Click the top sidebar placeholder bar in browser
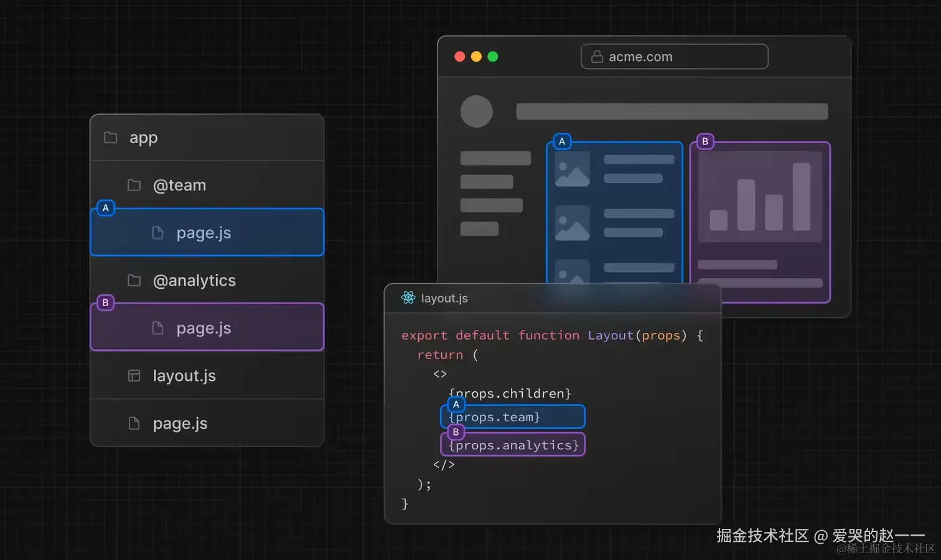The height and width of the screenshot is (560, 941). (x=495, y=158)
